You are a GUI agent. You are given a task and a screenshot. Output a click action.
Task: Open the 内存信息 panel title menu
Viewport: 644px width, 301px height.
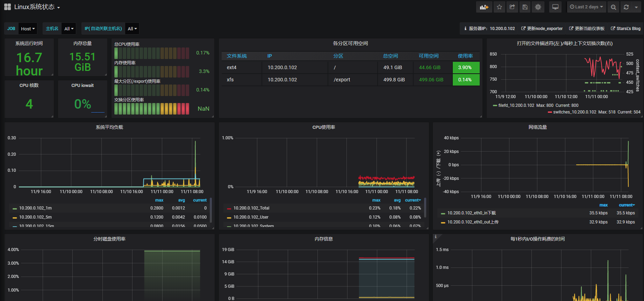pyautogui.click(x=324, y=239)
